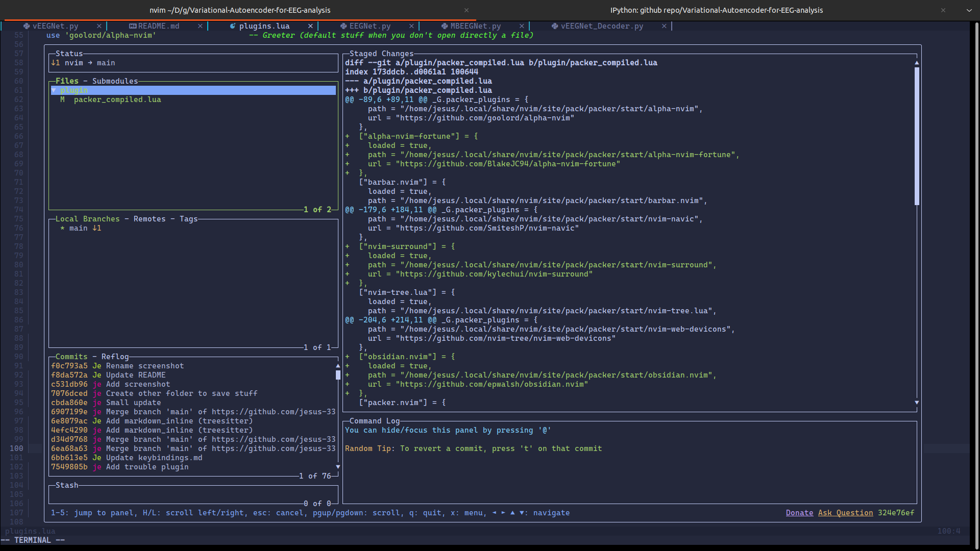This screenshot has width=980, height=551.
Task: Select the main branch entry
Action: (193, 228)
